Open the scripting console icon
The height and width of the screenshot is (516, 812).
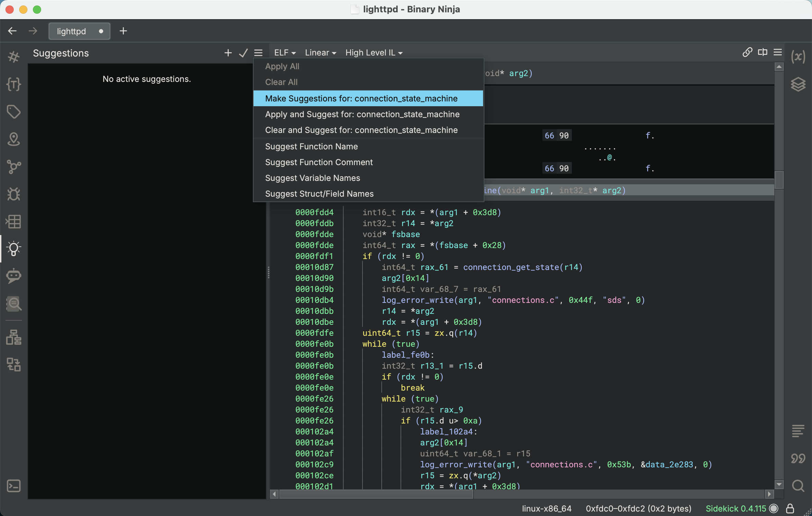(x=14, y=486)
